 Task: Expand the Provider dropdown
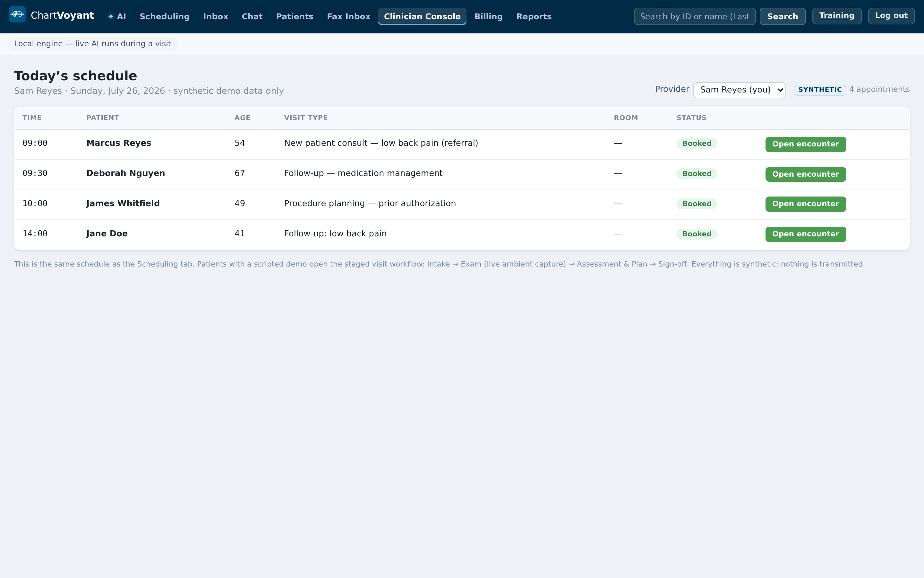[739, 90]
